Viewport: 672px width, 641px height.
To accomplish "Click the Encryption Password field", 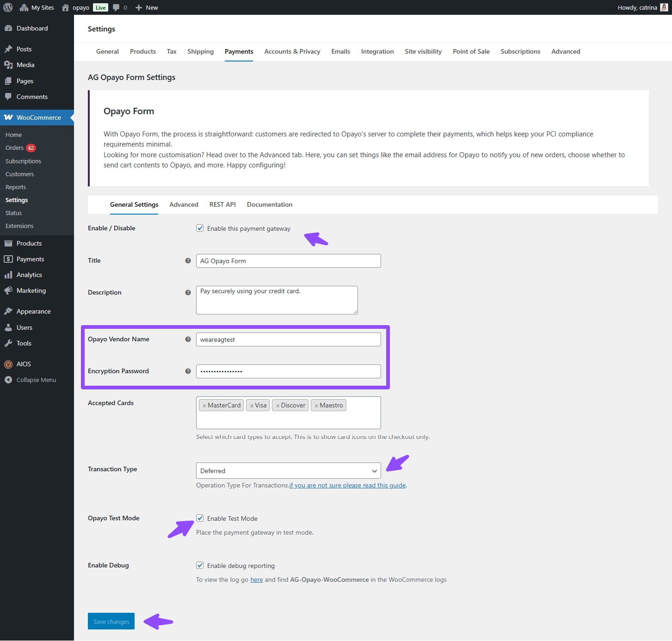I will tap(288, 371).
